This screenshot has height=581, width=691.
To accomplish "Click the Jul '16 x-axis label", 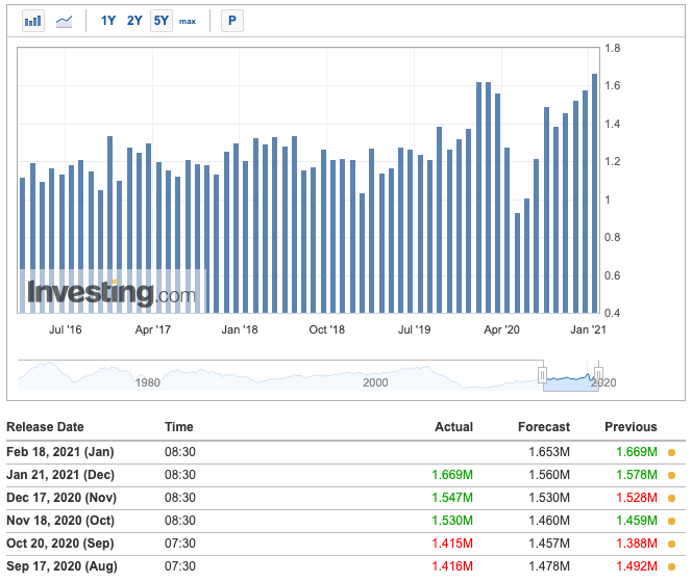I will tap(65, 330).
